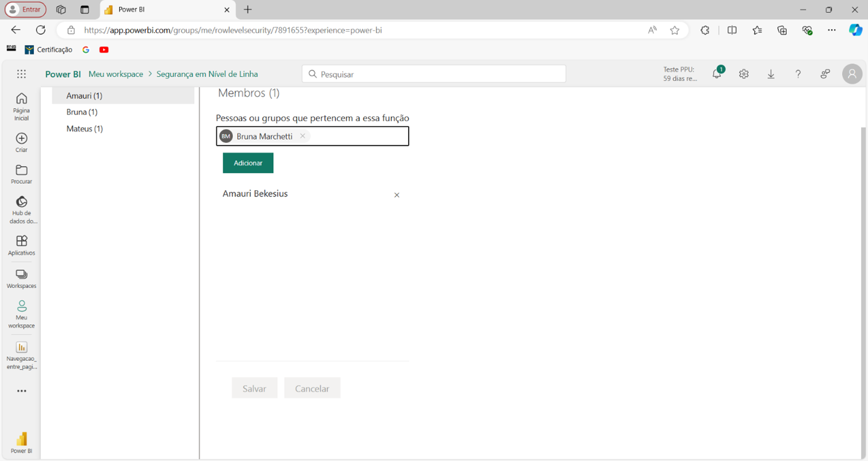Remove member Amauri Bekesius
The image size is (868, 461).
(397, 195)
